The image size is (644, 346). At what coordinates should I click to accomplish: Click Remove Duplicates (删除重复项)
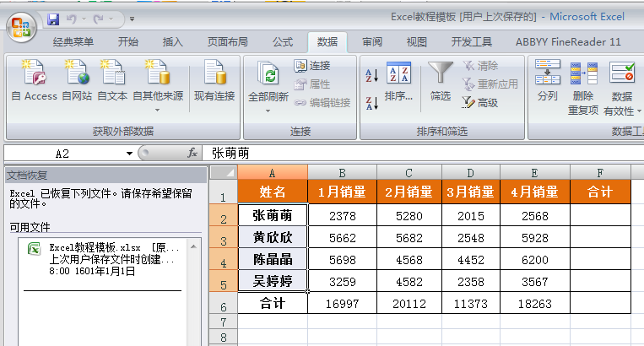pyautogui.click(x=582, y=88)
